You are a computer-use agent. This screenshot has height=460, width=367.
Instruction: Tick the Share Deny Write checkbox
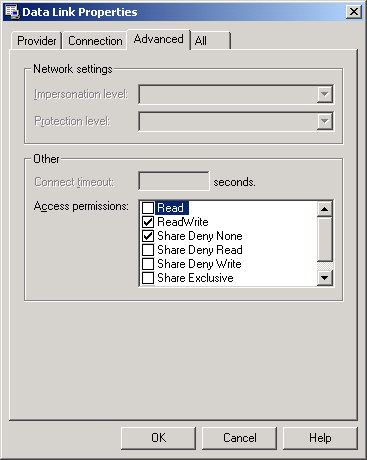point(148,264)
